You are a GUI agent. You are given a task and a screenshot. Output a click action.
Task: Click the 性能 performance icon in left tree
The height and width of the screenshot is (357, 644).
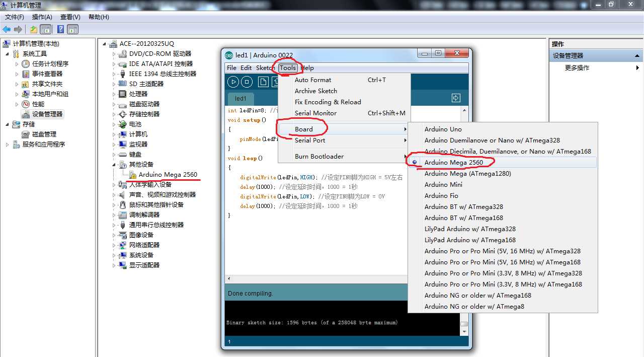(26, 104)
